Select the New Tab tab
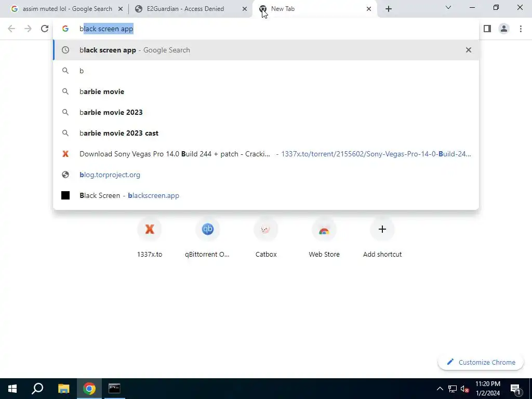This screenshot has width=532, height=399. point(315,9)
